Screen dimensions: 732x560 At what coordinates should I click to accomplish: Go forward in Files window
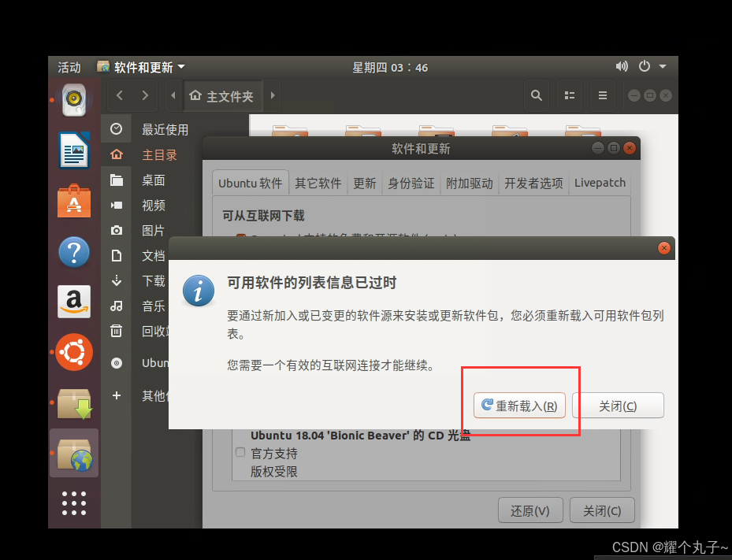click(x=145, y=95)
